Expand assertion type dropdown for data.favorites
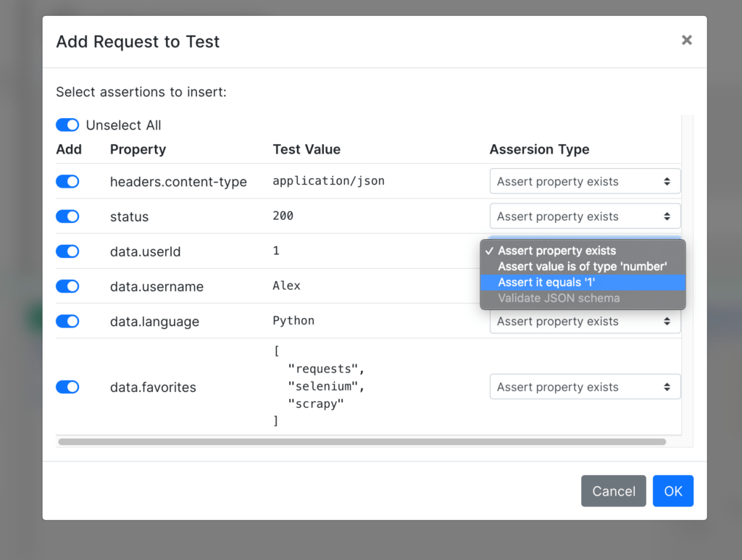 click(x=585, y=387)
